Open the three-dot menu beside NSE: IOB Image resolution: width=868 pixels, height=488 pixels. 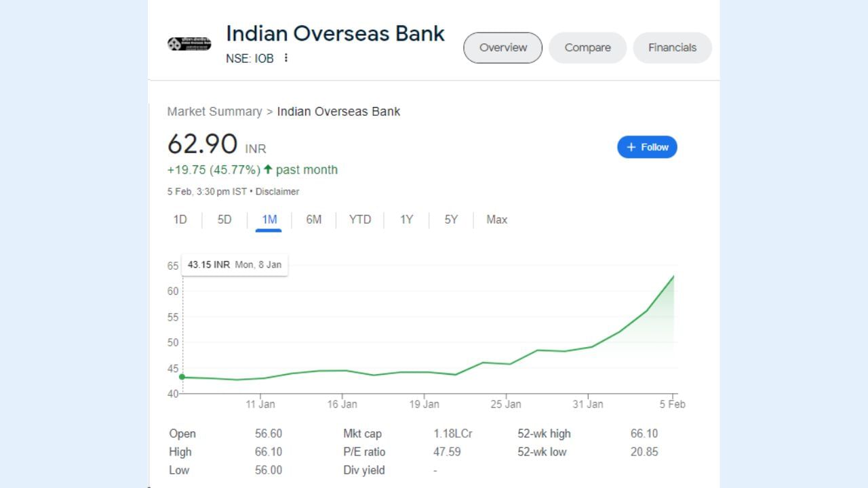tap(286, 58)
